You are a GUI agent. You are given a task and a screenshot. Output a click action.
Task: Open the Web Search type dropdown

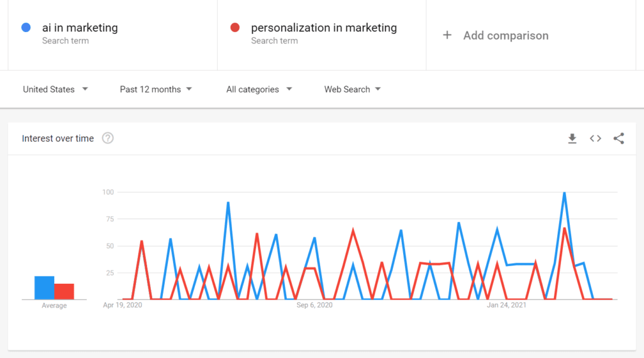[352, 89]
